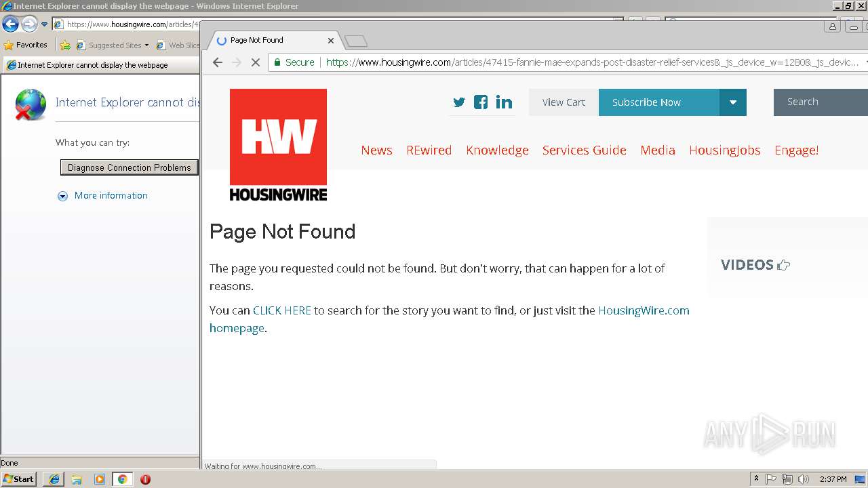Viewport: 868px width, 488px height.
Task: Click the Internet Explorer taskbar icon
Action: pos(54,479)
